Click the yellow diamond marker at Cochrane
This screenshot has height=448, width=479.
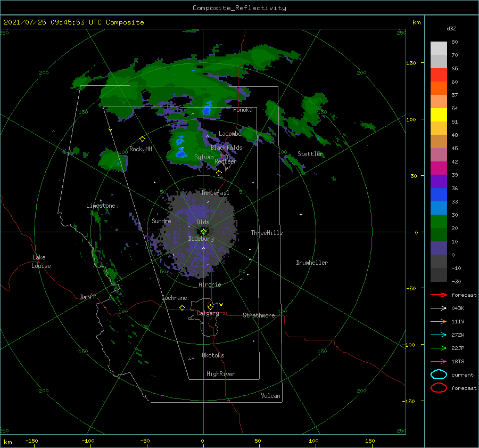183,307
